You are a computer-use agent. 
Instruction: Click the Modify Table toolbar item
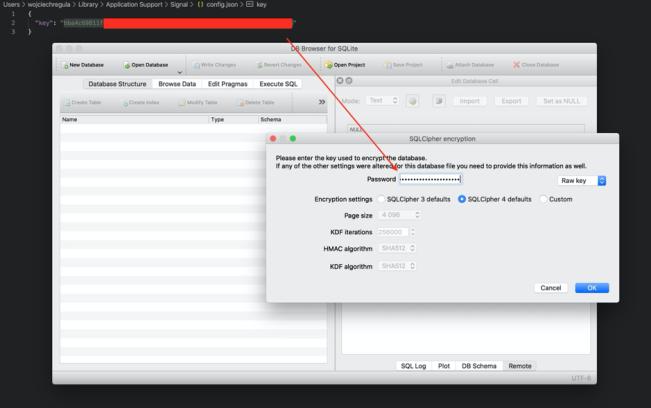point(198,103)
